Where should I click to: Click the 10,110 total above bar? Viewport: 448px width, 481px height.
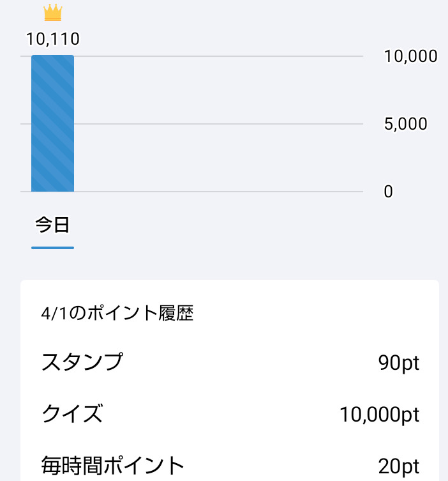(53, 40)
